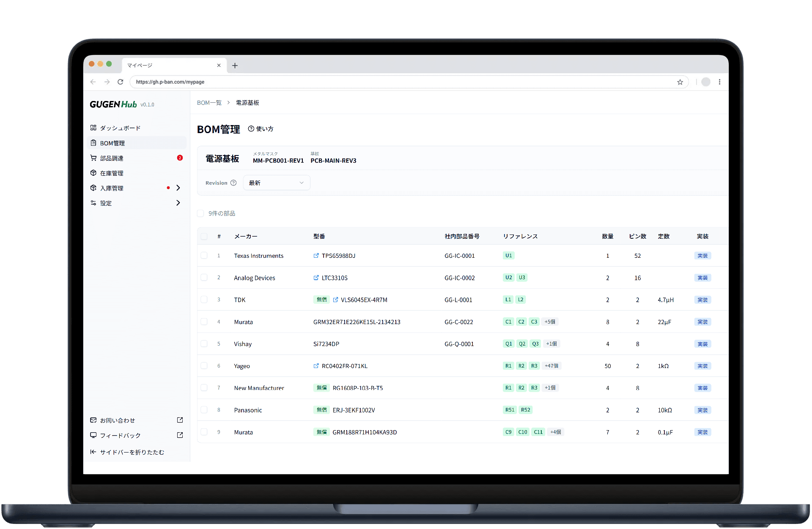Viewport: 812px width, 529px height.
Task: Click the browser back arrow
Action: (93, 82)
